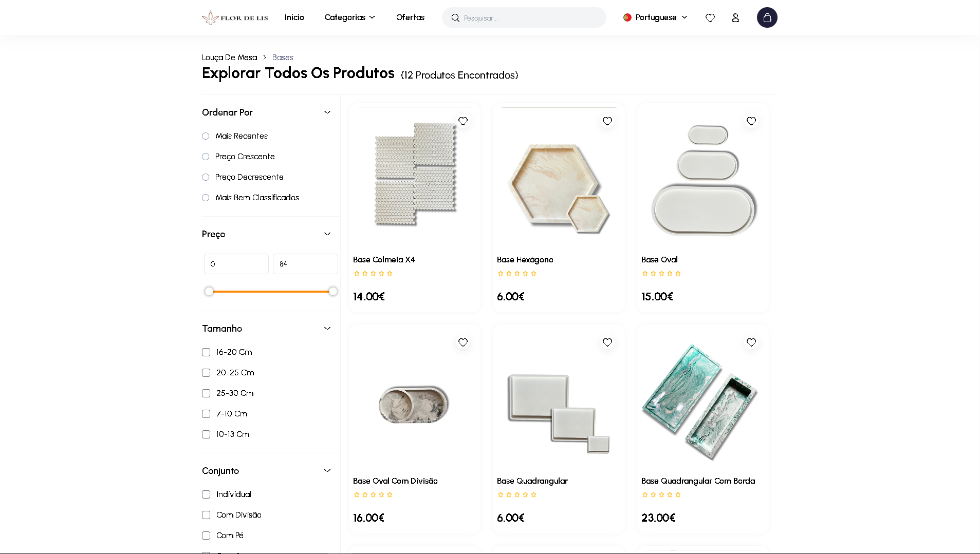
Task: Open the Categorias menu
Action: point(349,17)
